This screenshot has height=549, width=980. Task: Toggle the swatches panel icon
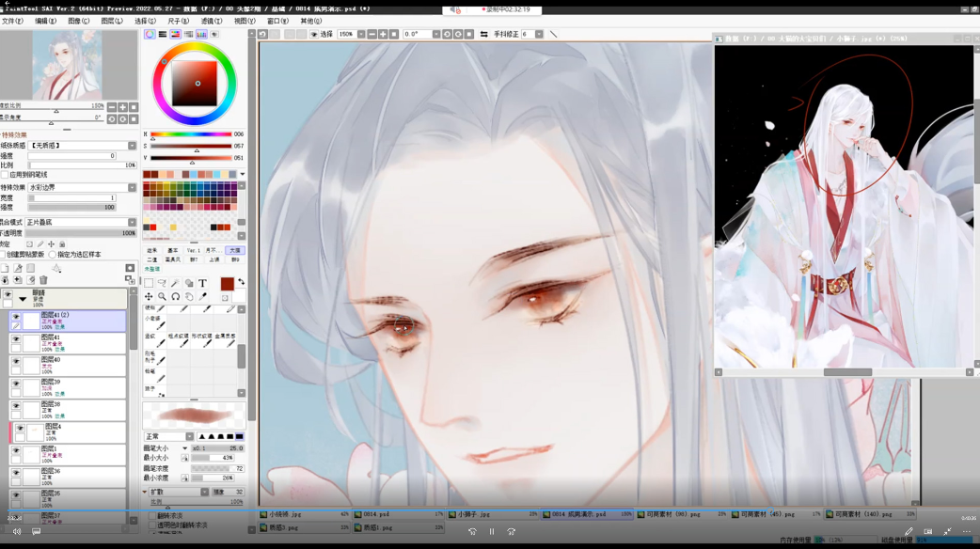tap(201, 35)
